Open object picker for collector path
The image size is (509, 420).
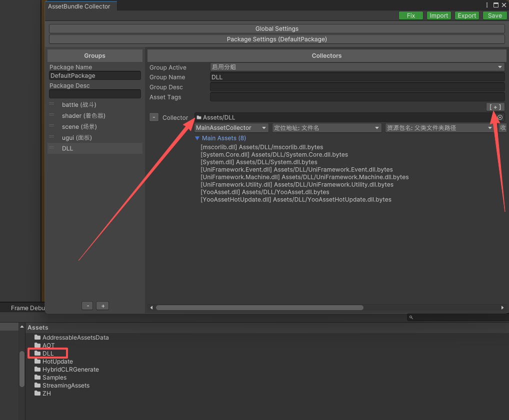coord(500,117)
